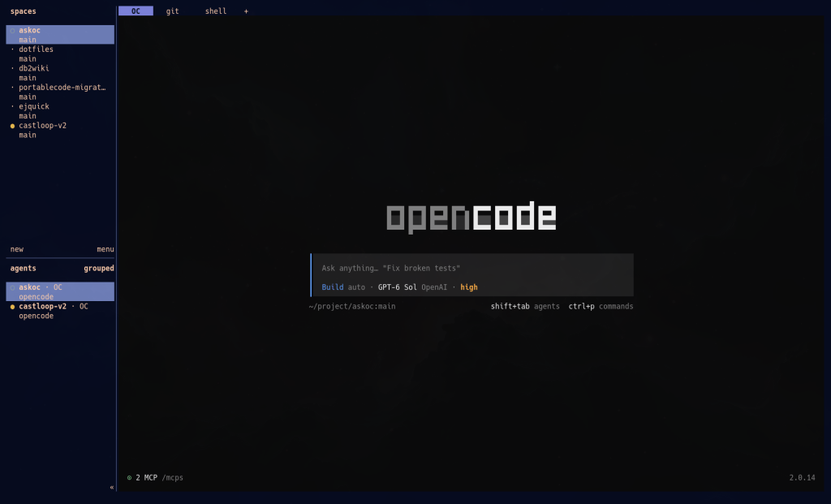Focus the Ask anything prompt field

point(473,268)
